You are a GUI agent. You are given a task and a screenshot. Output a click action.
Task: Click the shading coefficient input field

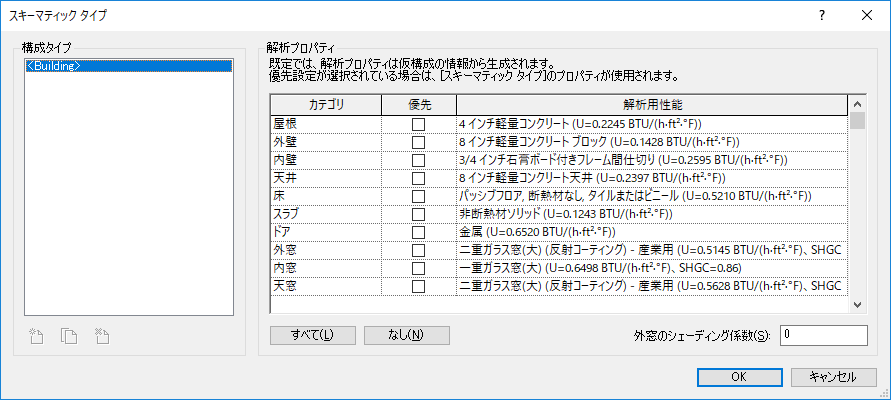tap(822, 334)
